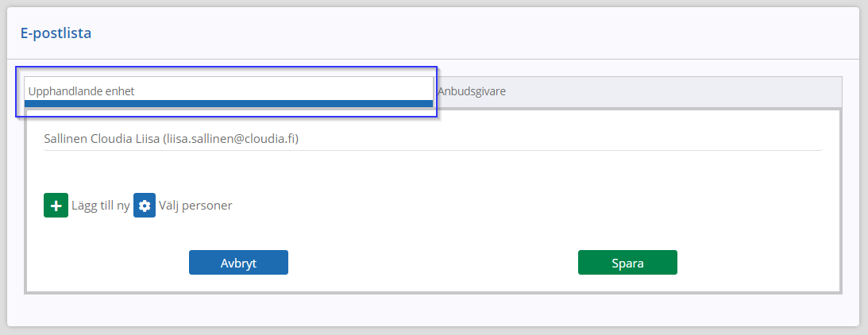This screenshot has width=868, height=335.
Task: Click the Sallinen Cloudia Liisa entry
Action: tap(433, 139)
